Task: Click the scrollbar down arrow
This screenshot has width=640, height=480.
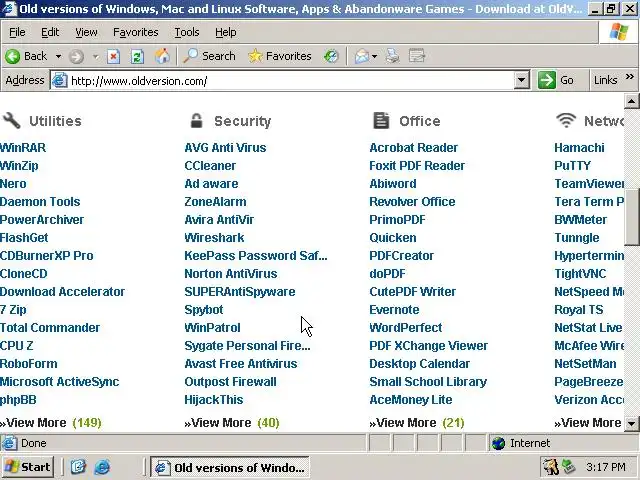Action: 631,423
